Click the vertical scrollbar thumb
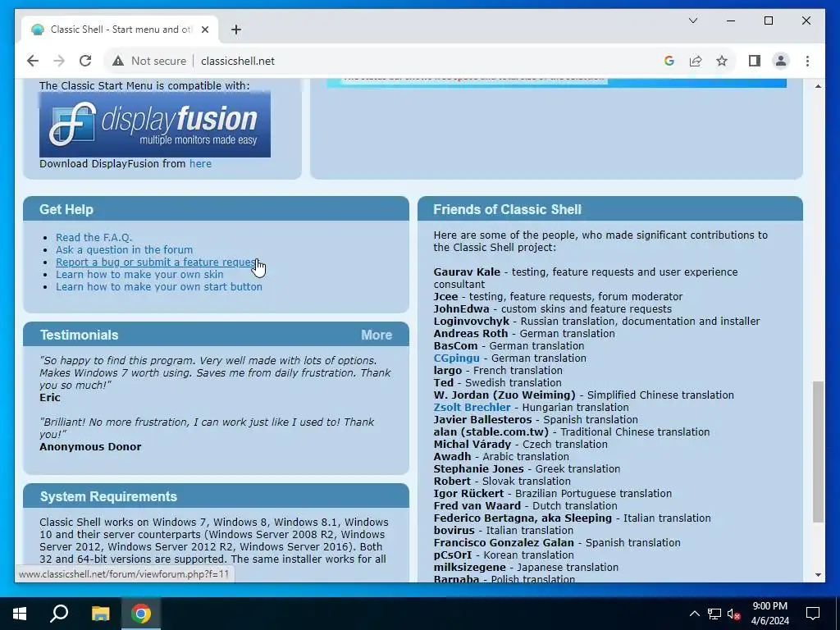 [818, 452]
